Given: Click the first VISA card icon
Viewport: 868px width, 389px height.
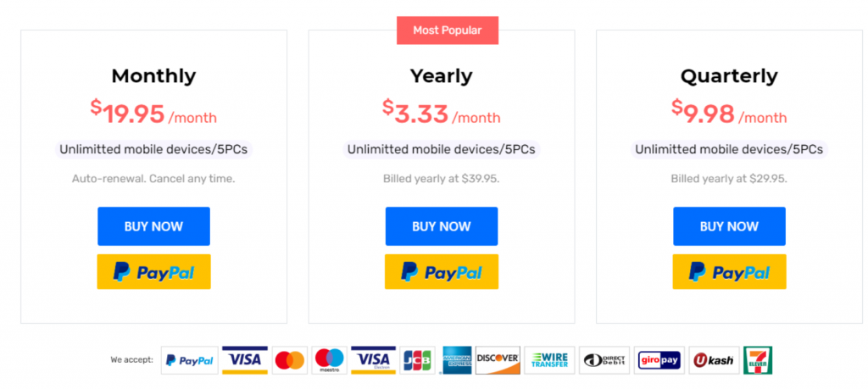Looking at the screenshot, I should point(245,360).
